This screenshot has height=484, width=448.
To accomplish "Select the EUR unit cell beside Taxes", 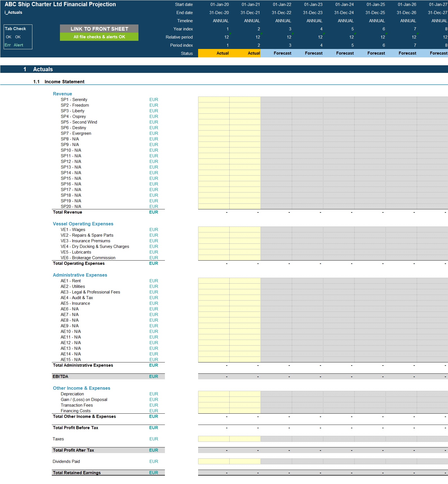I will pos(154,439).
